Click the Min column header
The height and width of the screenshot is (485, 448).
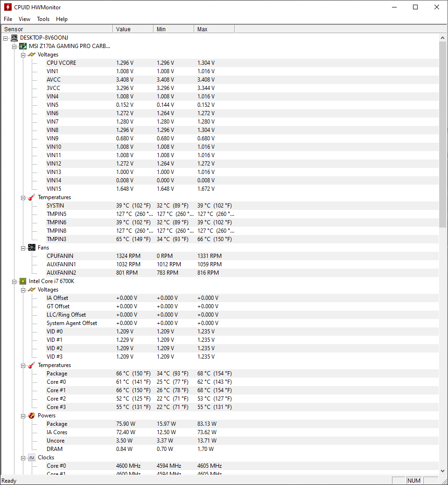click(174, 29)
